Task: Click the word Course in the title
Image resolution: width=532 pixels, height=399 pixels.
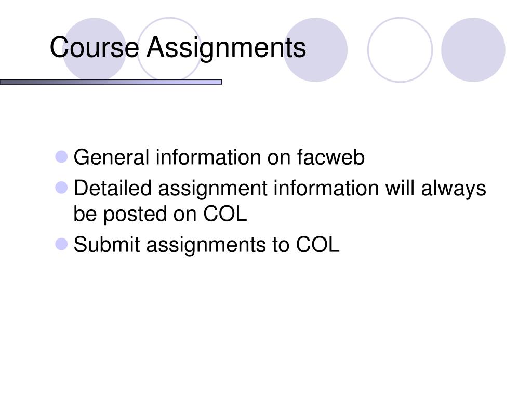Action: point(95,47)
